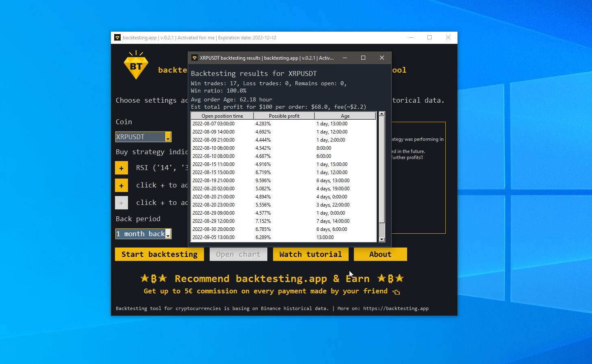The image size is (592, 364).
Task: Click the Back period dropdown arrow
Action: pos(168,234)
